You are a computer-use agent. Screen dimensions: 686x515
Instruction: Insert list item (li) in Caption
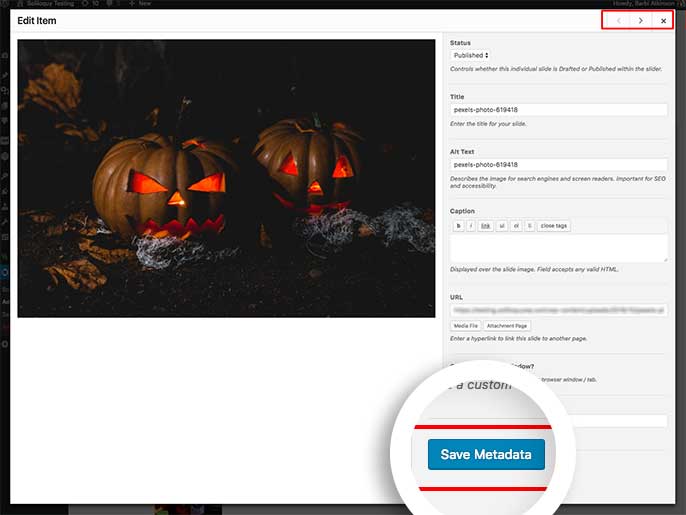click(x=529, y=226)
